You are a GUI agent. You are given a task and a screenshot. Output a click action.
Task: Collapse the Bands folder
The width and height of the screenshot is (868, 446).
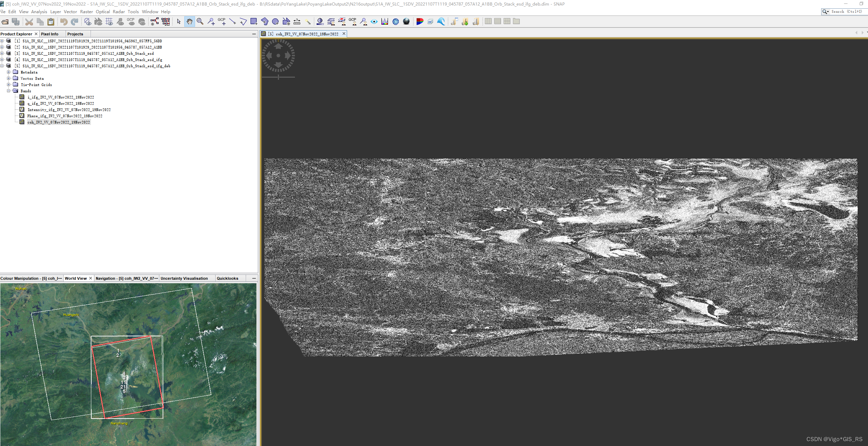pos(8,91)
